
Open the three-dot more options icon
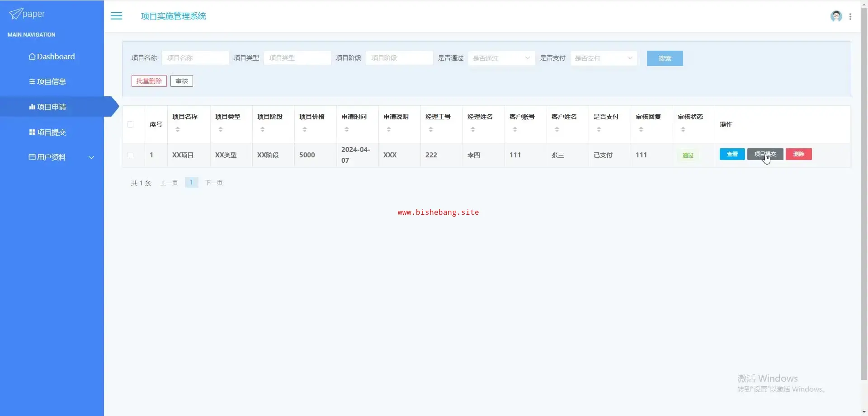pos(850,17)
